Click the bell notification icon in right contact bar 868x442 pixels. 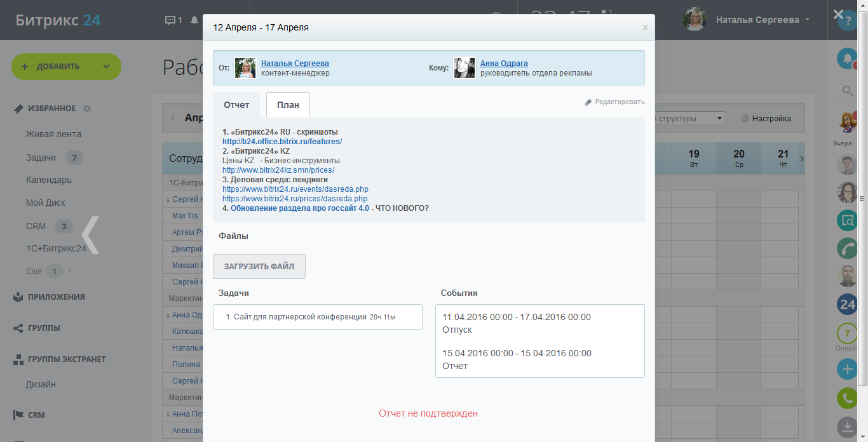point(847,59)
